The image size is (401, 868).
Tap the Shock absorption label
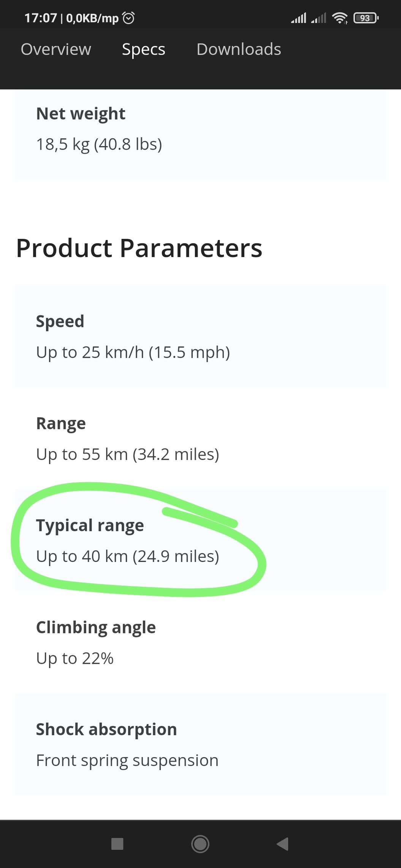point(106,730)
